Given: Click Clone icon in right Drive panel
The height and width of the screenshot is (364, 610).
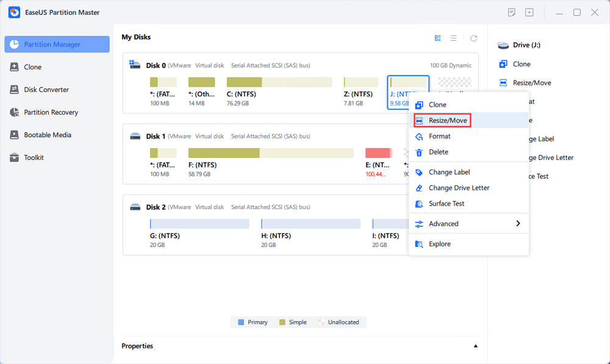Looking at the screenshot, I should pyautogui.click(x=503, y=64).
